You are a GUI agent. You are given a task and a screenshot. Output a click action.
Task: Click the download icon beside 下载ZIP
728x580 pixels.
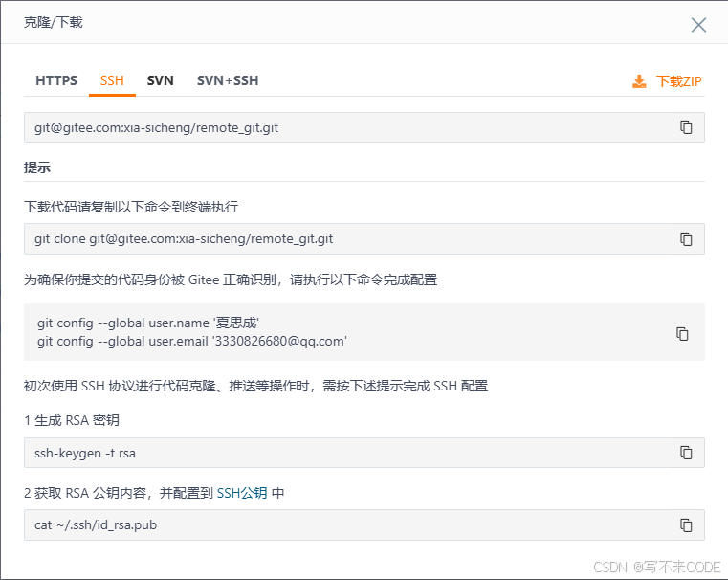point(639,81)
